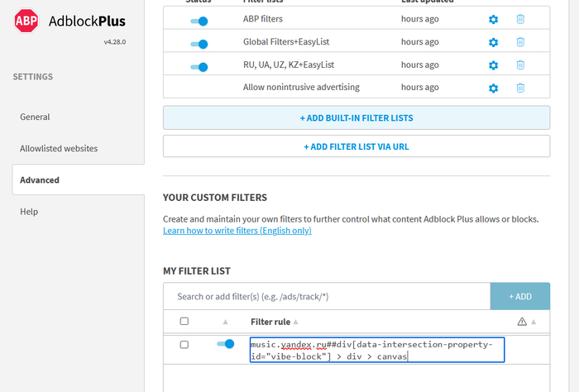This screenshot has height=392, width=579.
Task: Delete the ABP filters list
Action: 520,19
